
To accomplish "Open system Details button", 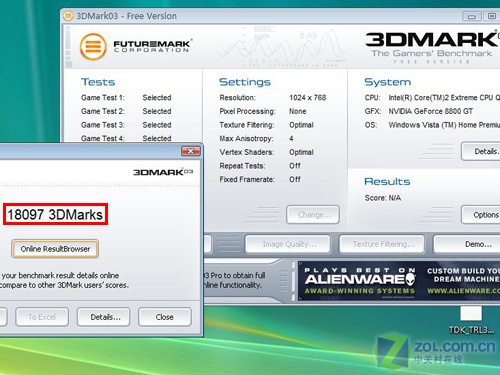I will point(481,151).
